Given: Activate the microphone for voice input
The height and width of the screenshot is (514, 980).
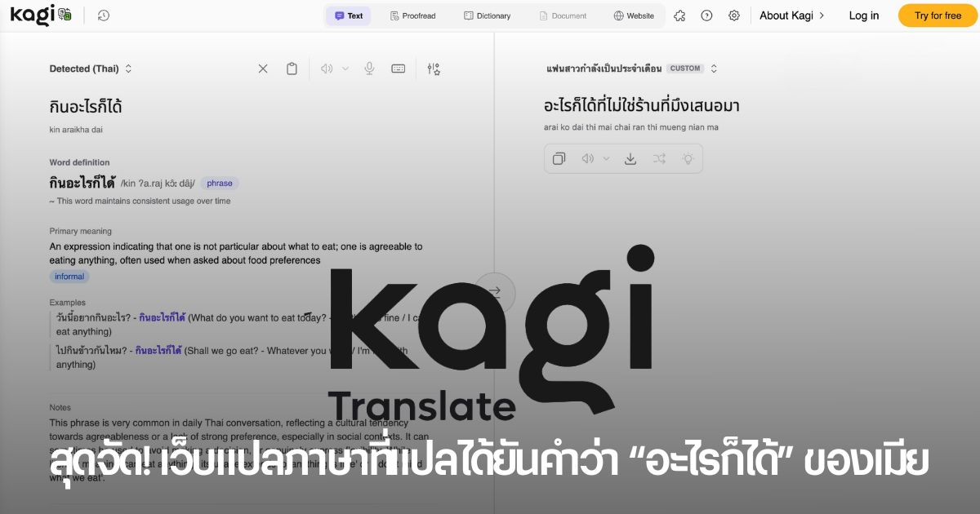Looking at the screenshot, I should pyautogui.click(x=369, y=69).
